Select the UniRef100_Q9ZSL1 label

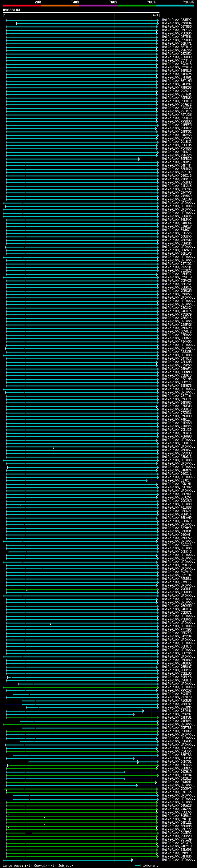[x=176, y=91]
